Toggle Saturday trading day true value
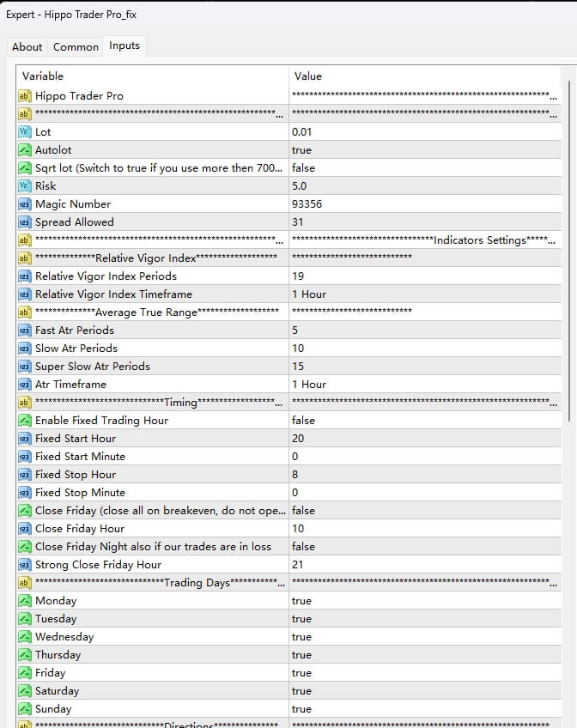Screen dimensions: 577x728 tap(301, 691)
